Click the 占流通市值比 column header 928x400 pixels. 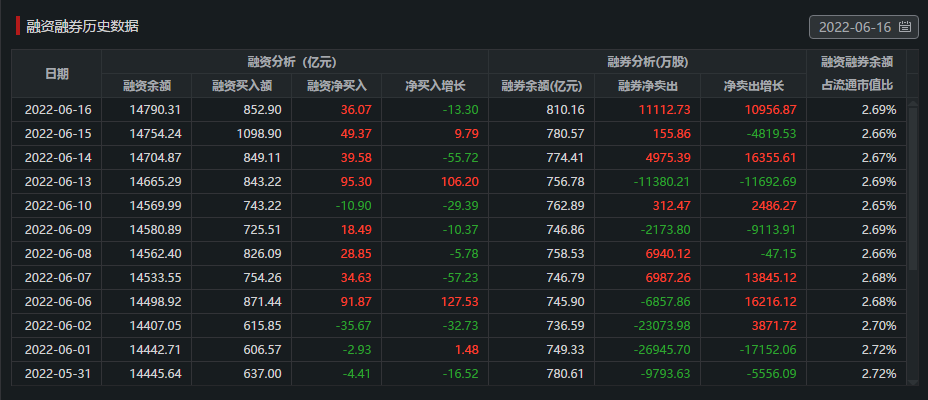pyautogui.click(x=856, y=86)
